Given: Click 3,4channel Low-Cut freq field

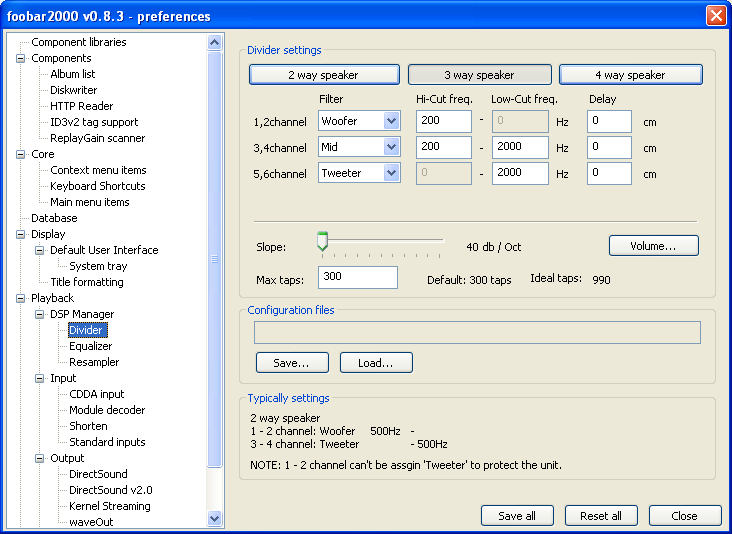Looking at the screenshot, I should click(x=520, y=148).
